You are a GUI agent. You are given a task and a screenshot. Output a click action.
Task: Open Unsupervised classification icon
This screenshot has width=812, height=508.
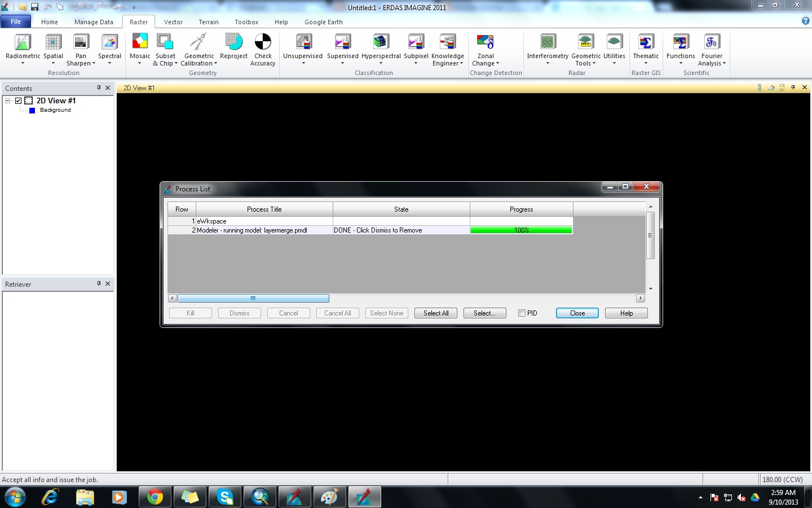[303, 42]
